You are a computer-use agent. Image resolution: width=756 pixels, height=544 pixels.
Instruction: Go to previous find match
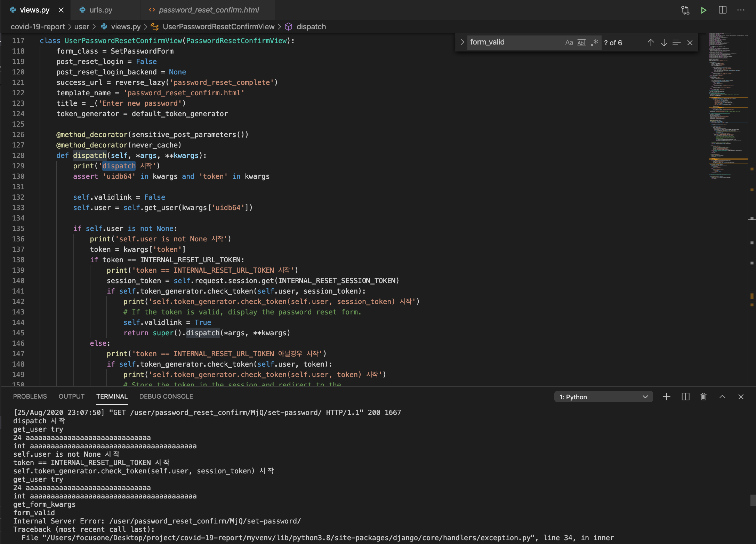tap(651, 42)
